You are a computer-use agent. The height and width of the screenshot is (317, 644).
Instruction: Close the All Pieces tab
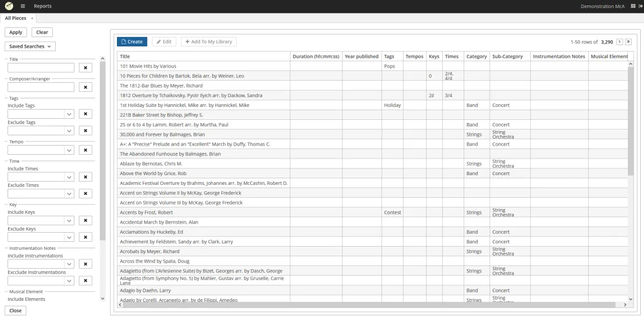click(32, 18)
